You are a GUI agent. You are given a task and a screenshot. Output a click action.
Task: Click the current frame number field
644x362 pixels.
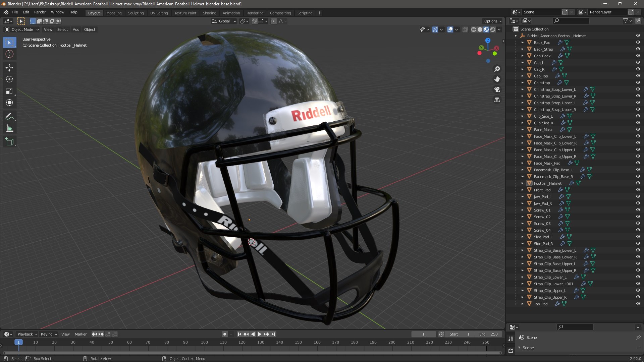[423, 334]
